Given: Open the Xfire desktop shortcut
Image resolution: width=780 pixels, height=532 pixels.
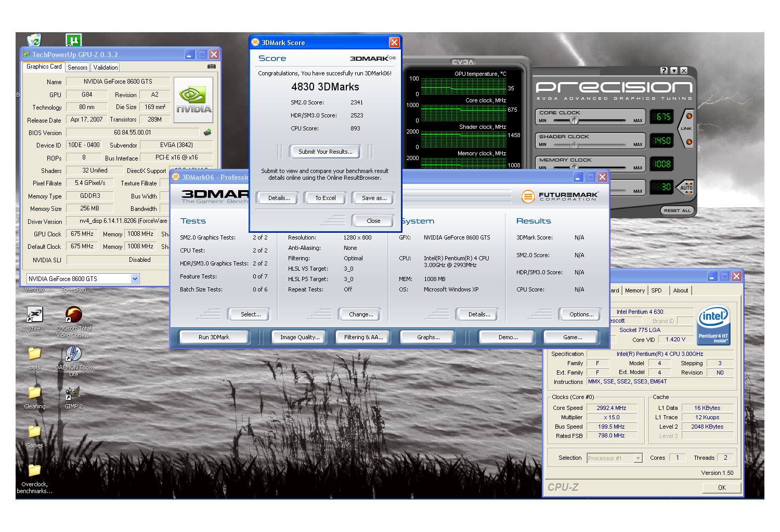Looking at the screenshot, I should click(34, 314).
